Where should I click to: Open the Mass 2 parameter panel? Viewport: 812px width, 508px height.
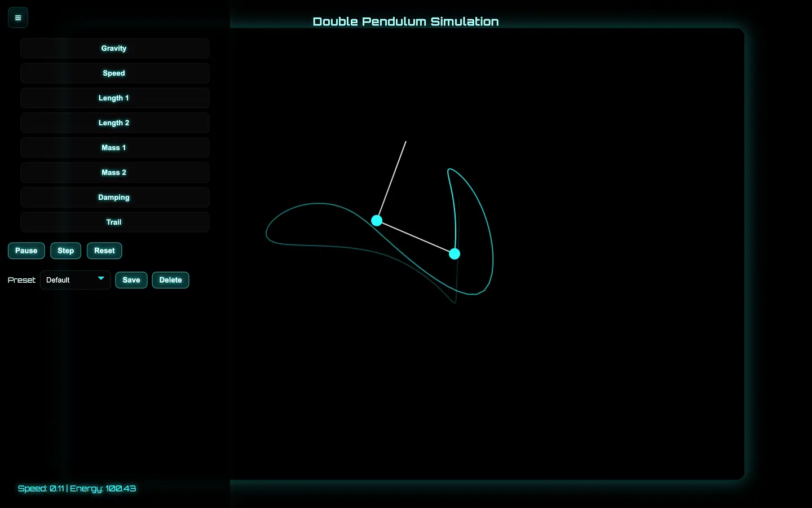point(114,172)
